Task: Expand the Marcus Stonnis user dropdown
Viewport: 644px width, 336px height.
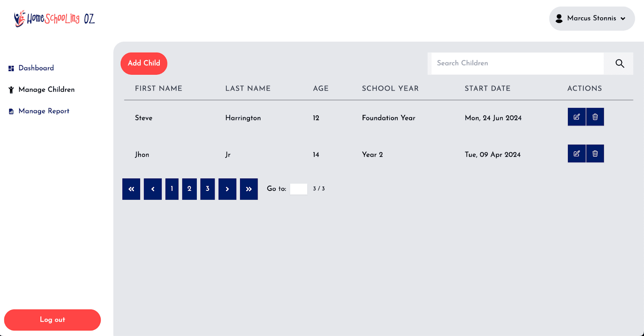Action: pyautogui.click(x=592, y=18)
